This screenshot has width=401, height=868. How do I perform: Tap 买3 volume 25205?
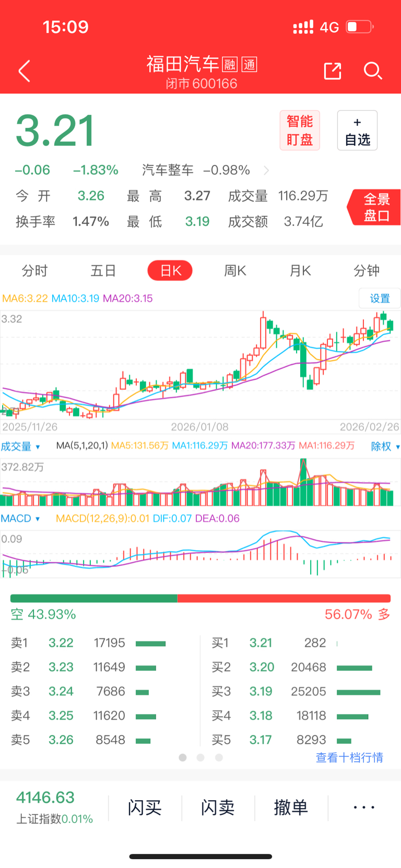(x=309, y=691)
